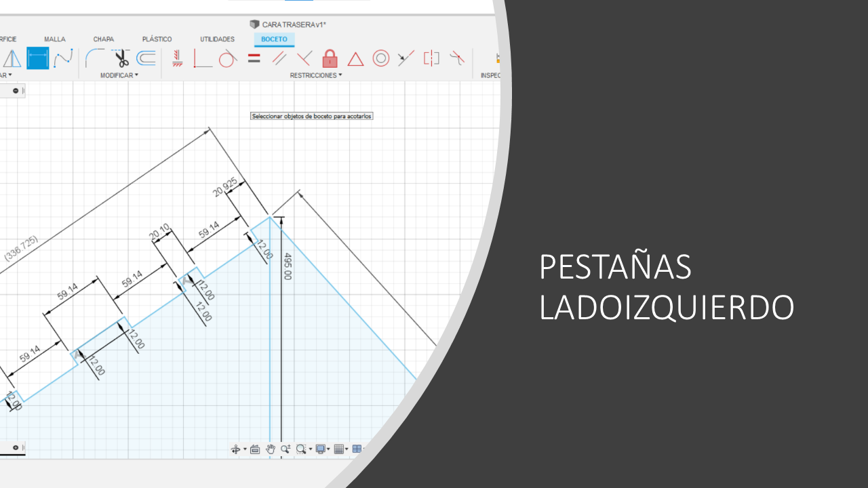Viewport: 868px width, 488px height.
Task: Switch to the CHAPA tab
Action: 104,39
